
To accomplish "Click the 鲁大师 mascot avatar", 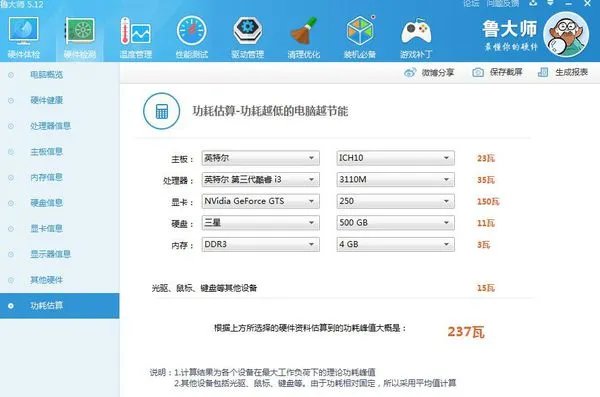I will pos(566,34).
